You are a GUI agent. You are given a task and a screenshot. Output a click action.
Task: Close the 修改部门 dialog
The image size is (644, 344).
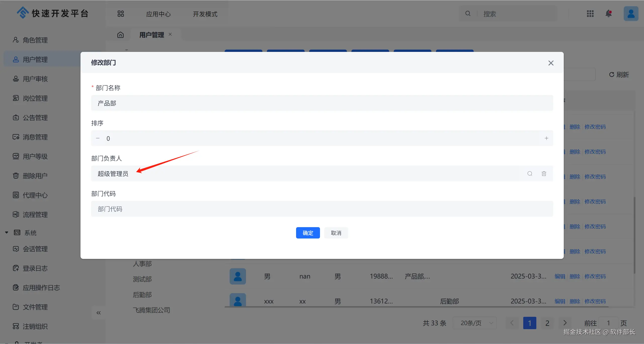click(551, 63)
